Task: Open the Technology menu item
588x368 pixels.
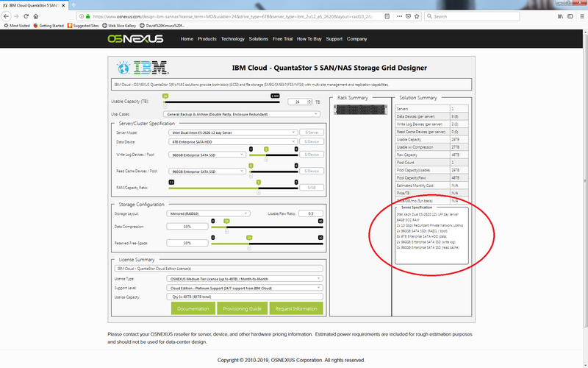Action: click(x=232, y=39)
